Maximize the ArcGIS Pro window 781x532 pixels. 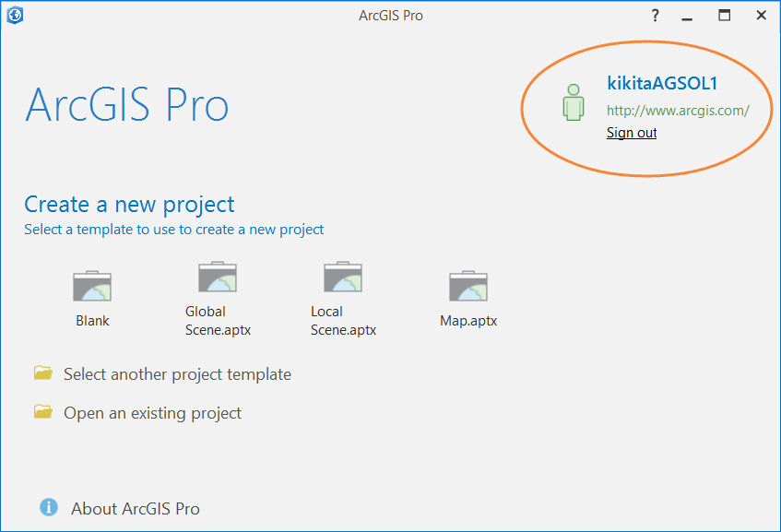click(724, 16)
